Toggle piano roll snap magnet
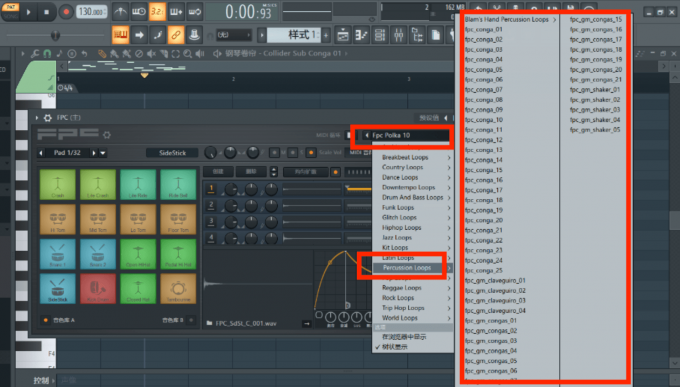Image resolution: width=680 pixels, height=387 pixels. pos(47,54)
